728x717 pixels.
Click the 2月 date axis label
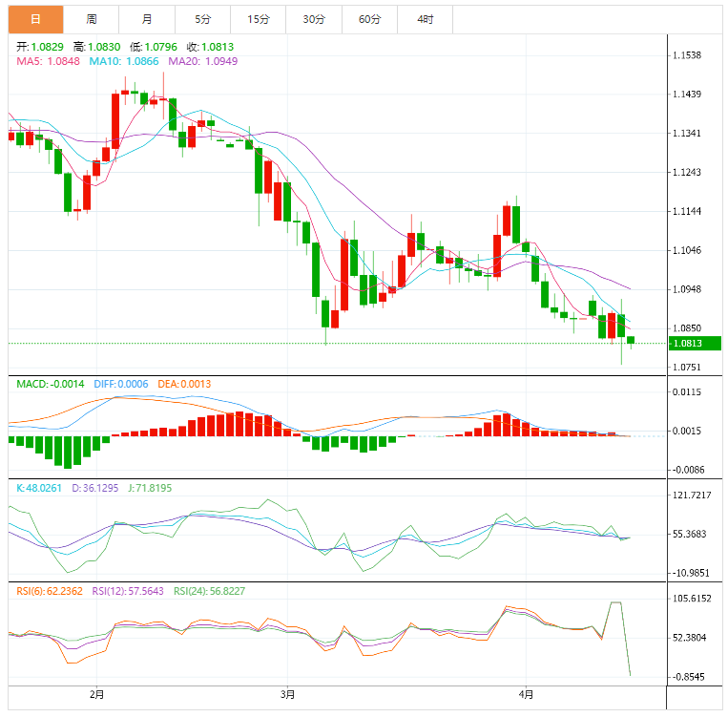click(96, 695)
